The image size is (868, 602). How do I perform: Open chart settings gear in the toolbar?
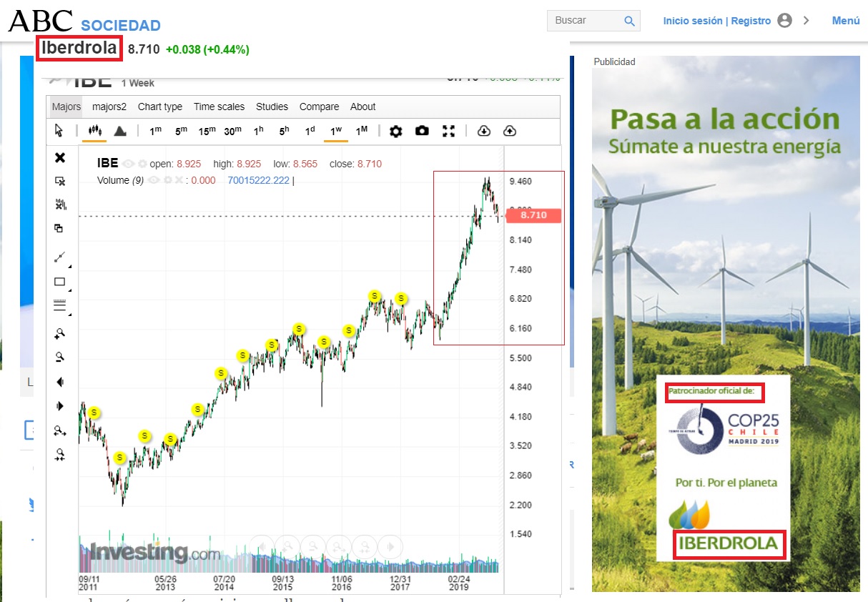395,131
